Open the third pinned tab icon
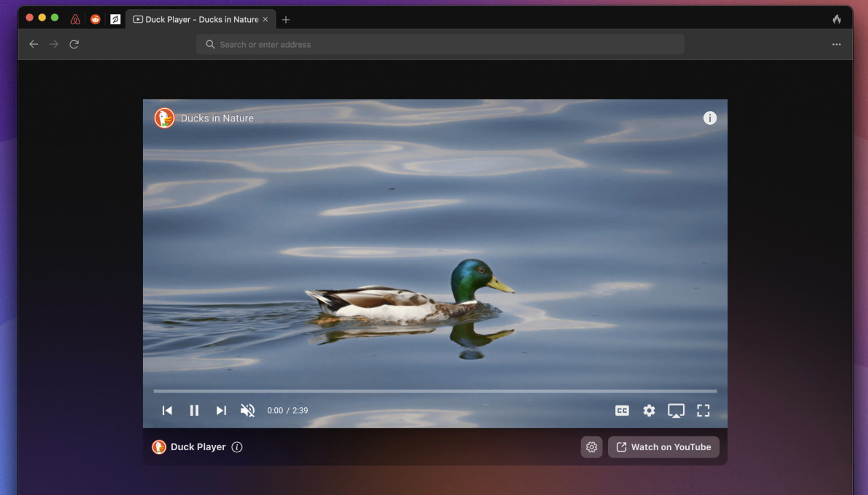The image size is (868, 495). 115,20
